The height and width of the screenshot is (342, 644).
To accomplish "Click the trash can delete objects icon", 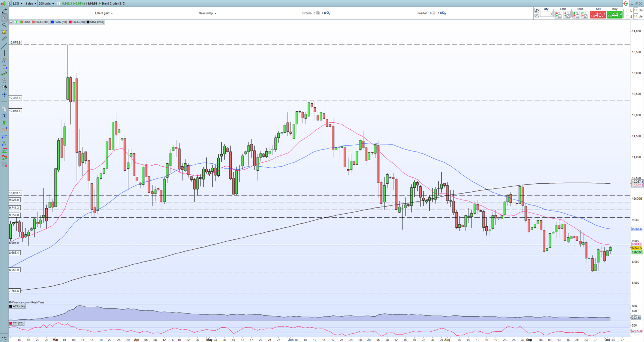I will tap(4, 80).
